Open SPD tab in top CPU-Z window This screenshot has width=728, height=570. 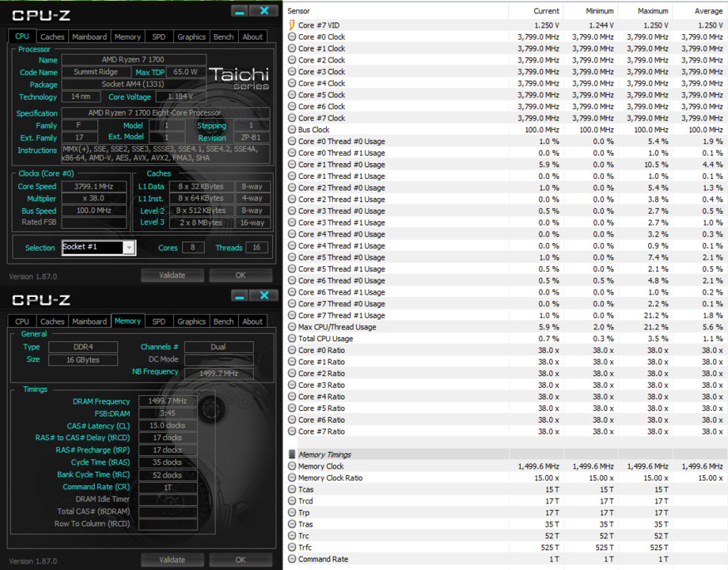159,36
